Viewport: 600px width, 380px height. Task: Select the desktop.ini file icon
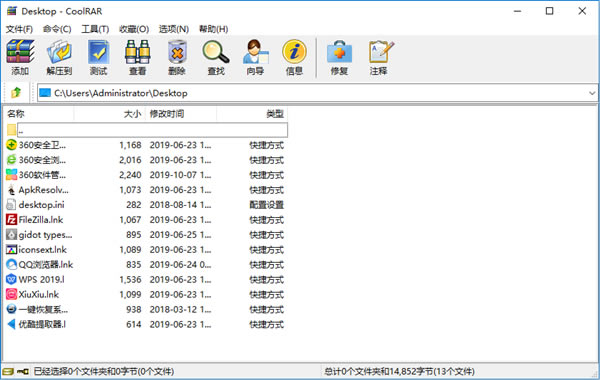click(x=11, y=204)
